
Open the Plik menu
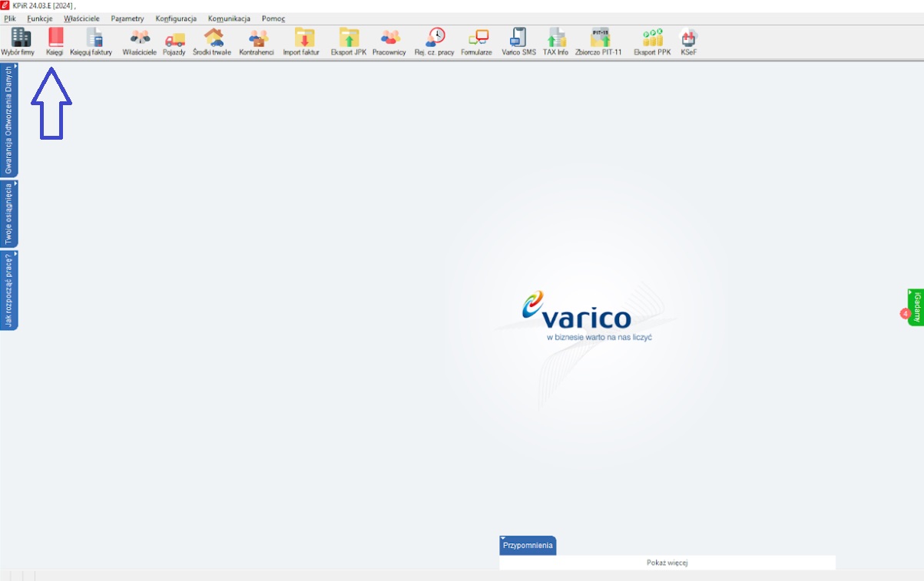[10, 18]
